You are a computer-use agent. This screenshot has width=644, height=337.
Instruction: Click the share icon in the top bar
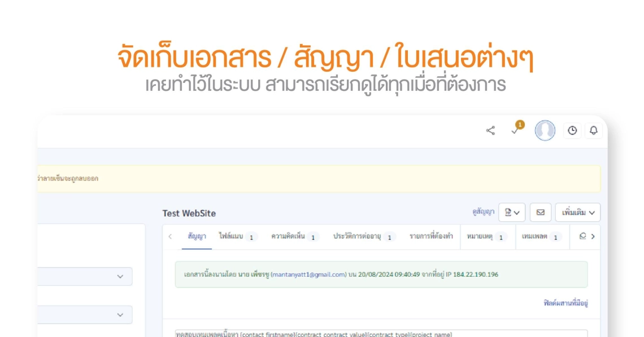[490, 130]
